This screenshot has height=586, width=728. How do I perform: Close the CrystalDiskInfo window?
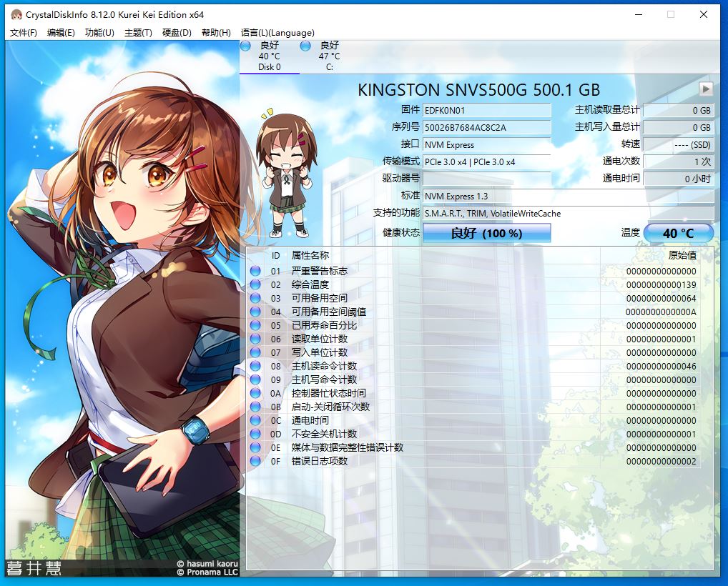click(704, 14)
